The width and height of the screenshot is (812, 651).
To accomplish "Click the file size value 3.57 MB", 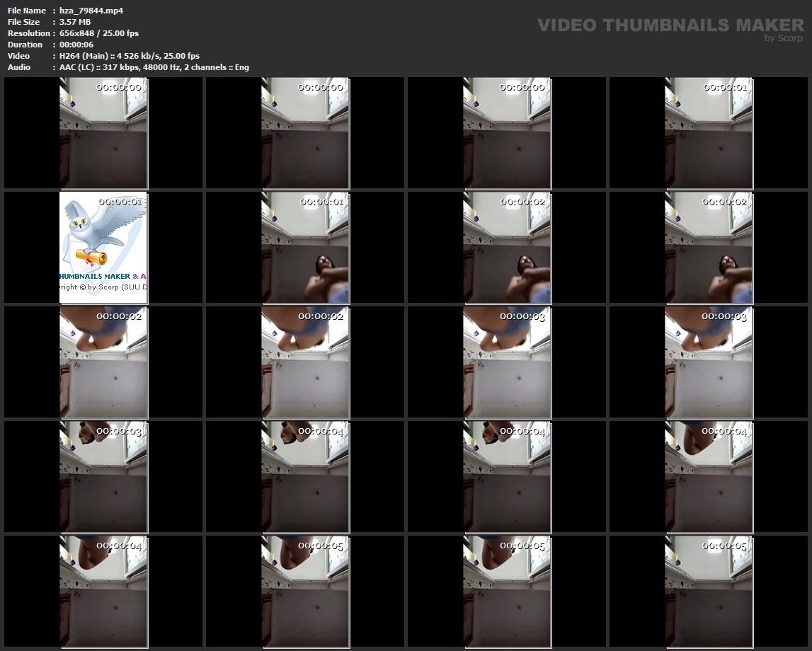I will click(x=75, y=22).
